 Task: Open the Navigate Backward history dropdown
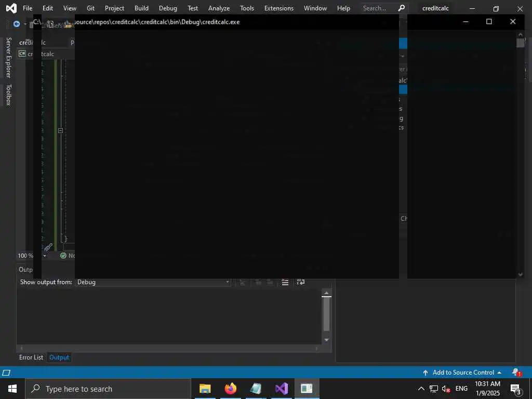coord(25,24)
